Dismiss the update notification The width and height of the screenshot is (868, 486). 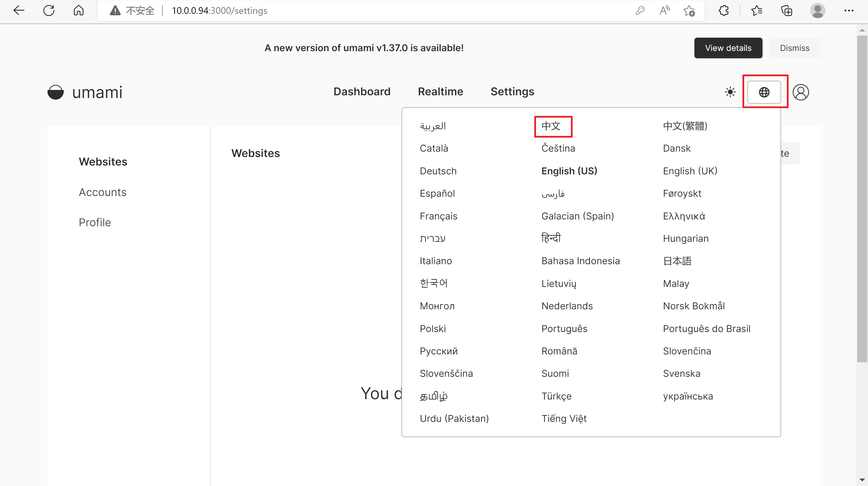(x=794, y=48)
